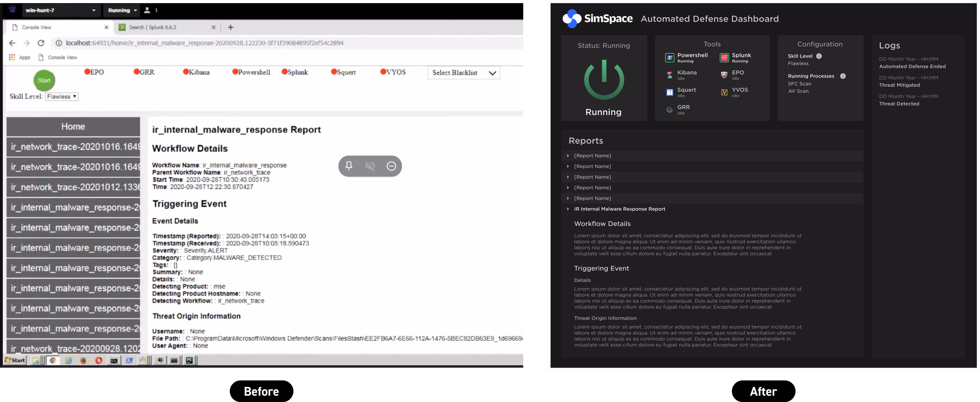Viewport: 980px width, 402px height.
Task: Click the Windows Start button on the taskbar
Action: coord(15,360)
